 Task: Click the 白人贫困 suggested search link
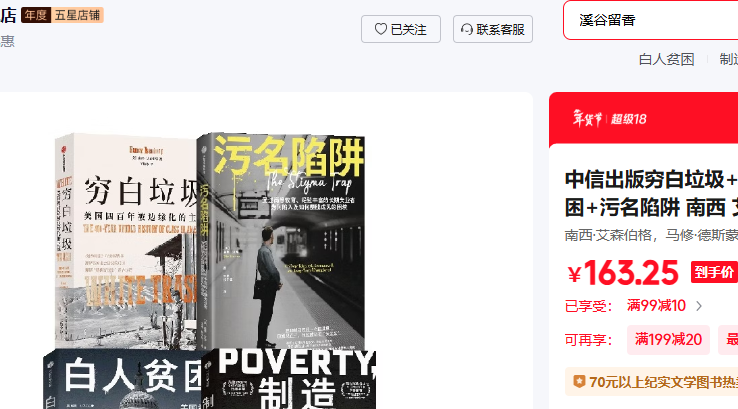[666, 59]
